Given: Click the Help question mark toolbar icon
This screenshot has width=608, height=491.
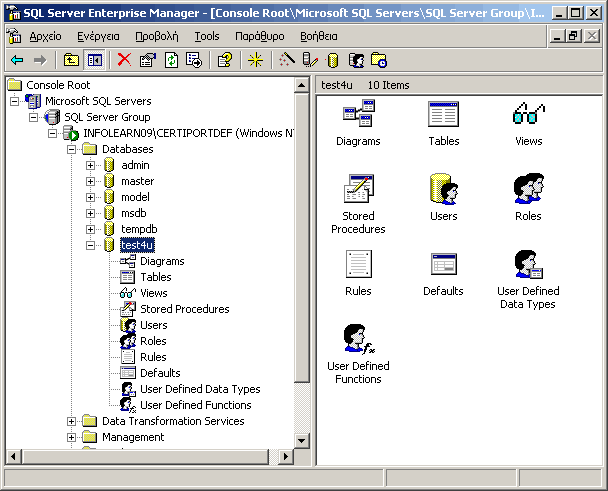Looking at the screenshot, I should [x=225, y=60].
